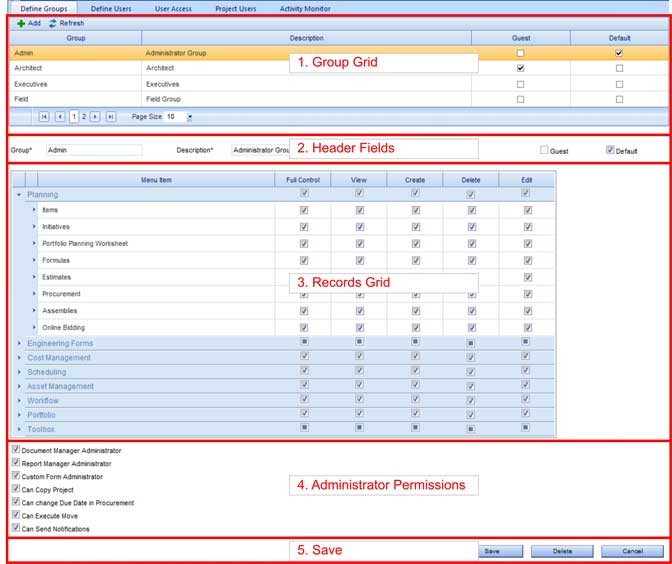Click the green Add plus icon
Screen dimensions: 672x564
pyautogui.click(x=21, y=24)
